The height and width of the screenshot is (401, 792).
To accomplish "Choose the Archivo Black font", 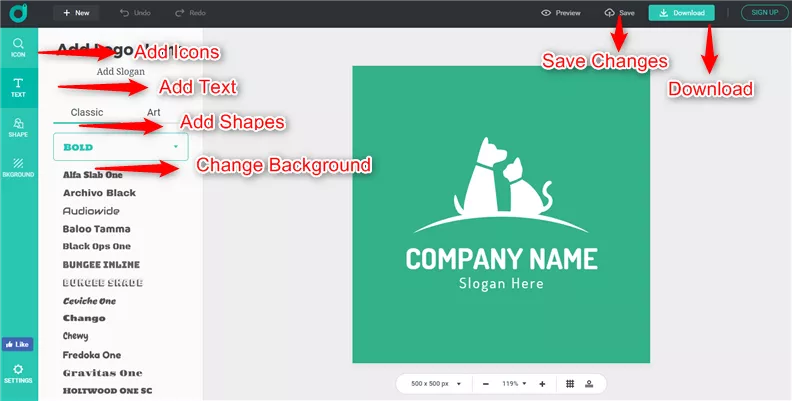I will click(100, 193).
